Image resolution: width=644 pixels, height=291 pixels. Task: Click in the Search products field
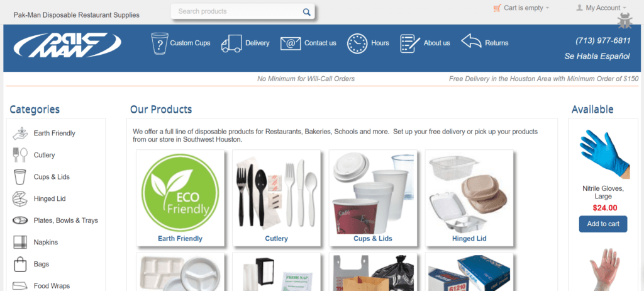(x=238, y=11)
